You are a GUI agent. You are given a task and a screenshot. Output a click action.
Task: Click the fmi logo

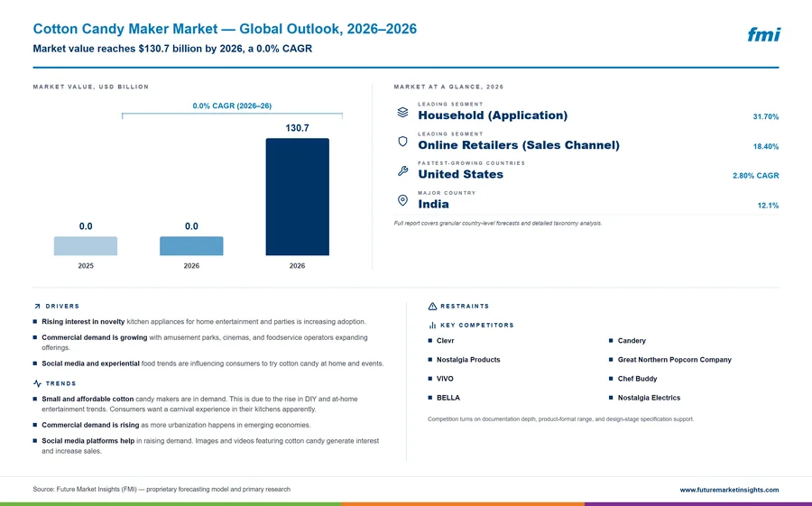click(x=763, y=34)
